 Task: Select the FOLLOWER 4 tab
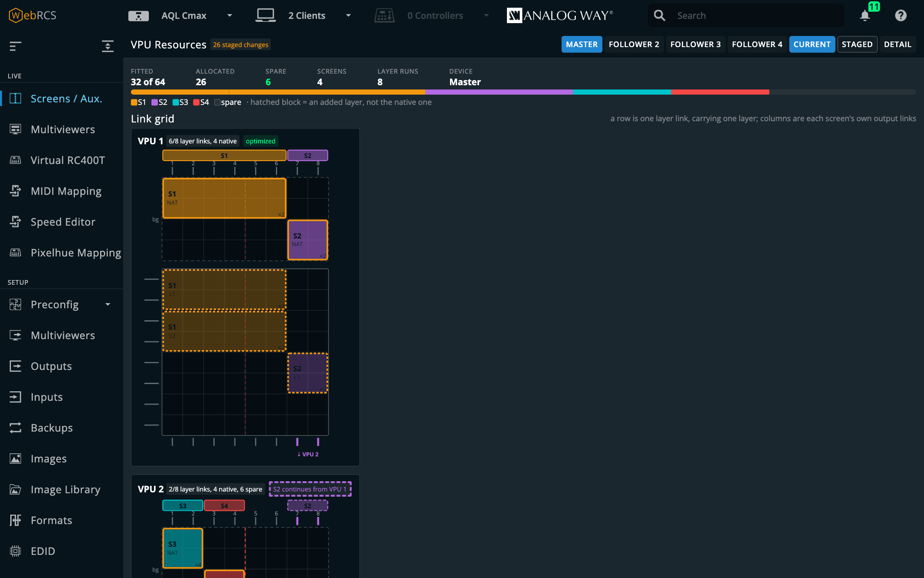pyautogui.click(x=757, y=45)
